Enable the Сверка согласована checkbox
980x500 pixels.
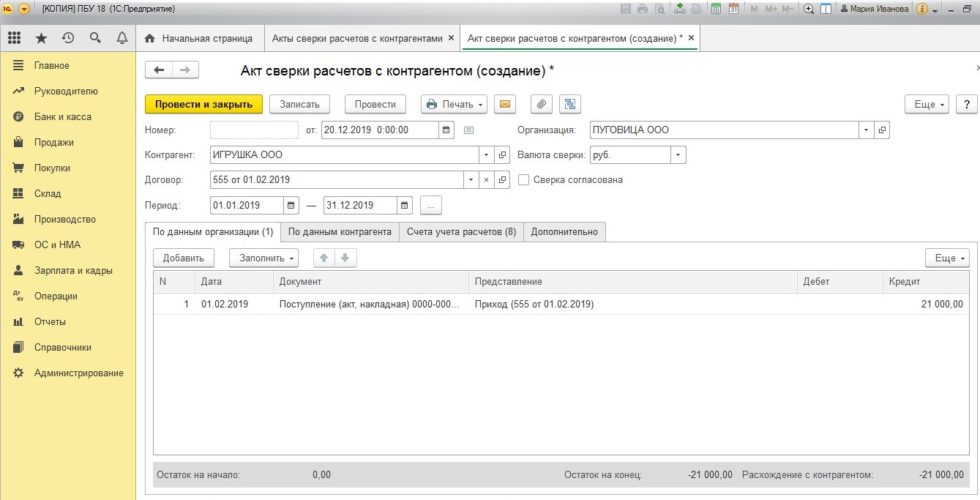coord(523,180)
